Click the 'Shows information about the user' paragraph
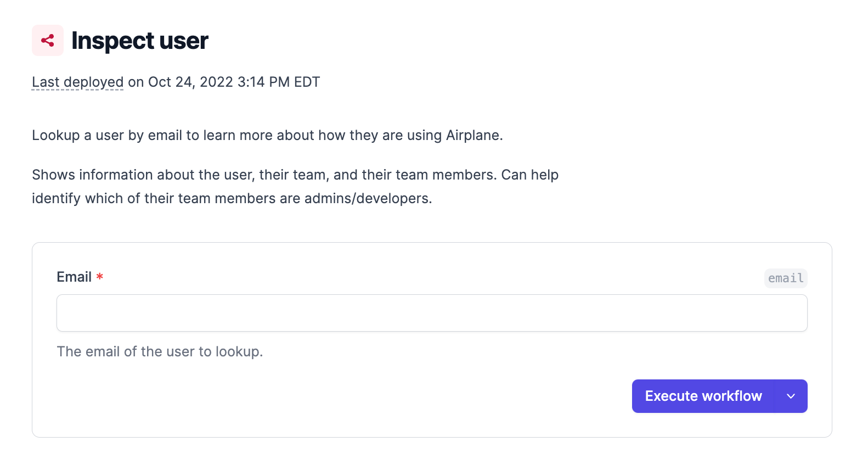Image resolution: width=868 pixels, height=470 pixels. click(295, 186)
